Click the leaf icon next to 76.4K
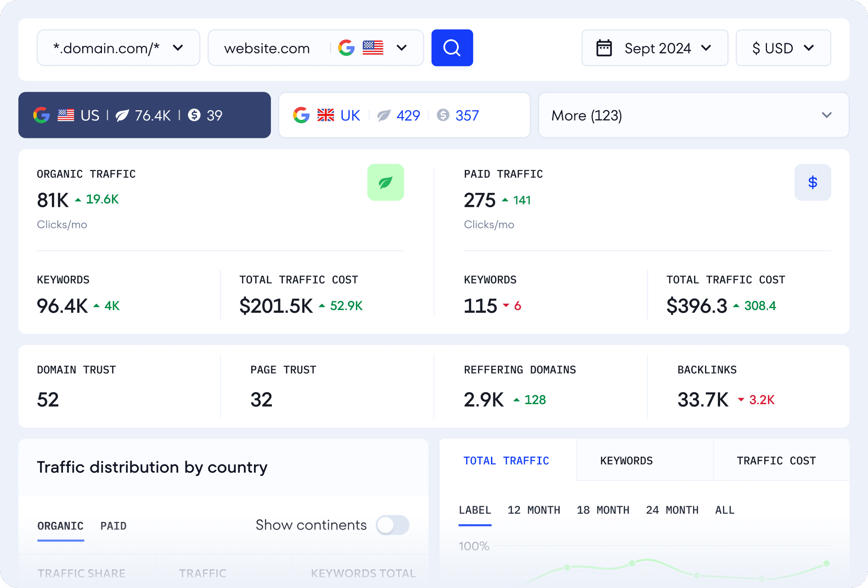Viewport: 868px width, 588px height. 122,115
